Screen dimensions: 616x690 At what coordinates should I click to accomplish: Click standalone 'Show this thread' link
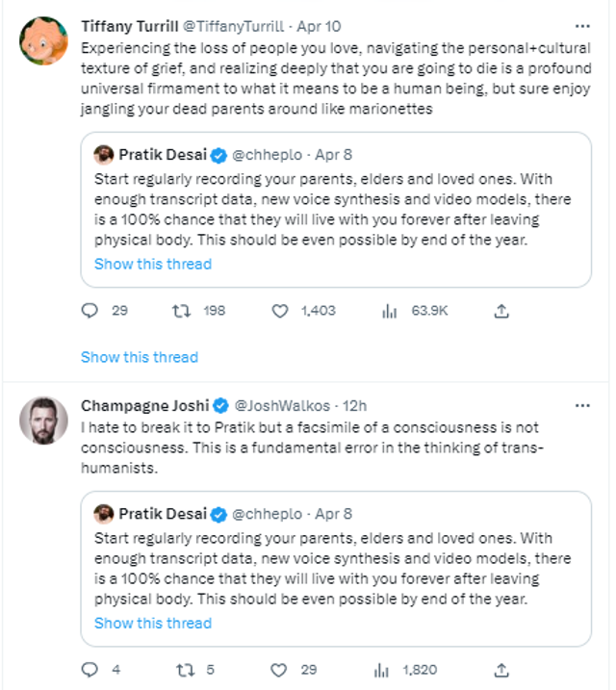pyautogui.click(x=140, y=357)
